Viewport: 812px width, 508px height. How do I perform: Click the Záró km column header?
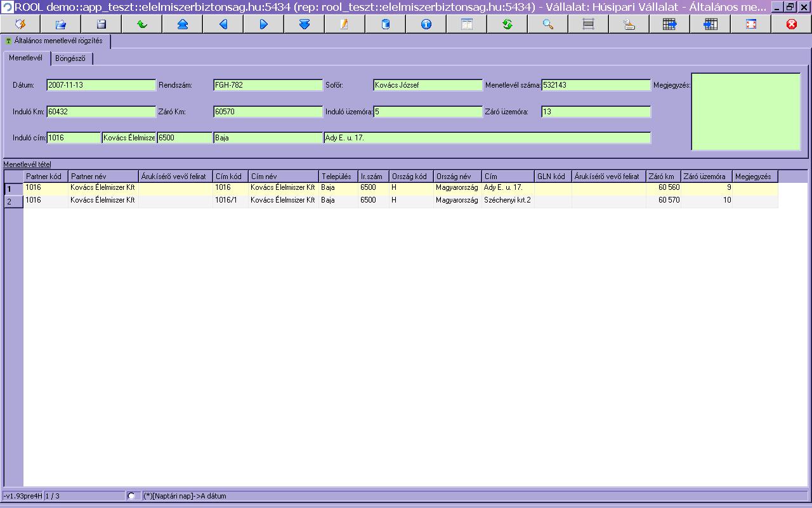(x=663, y=177)
